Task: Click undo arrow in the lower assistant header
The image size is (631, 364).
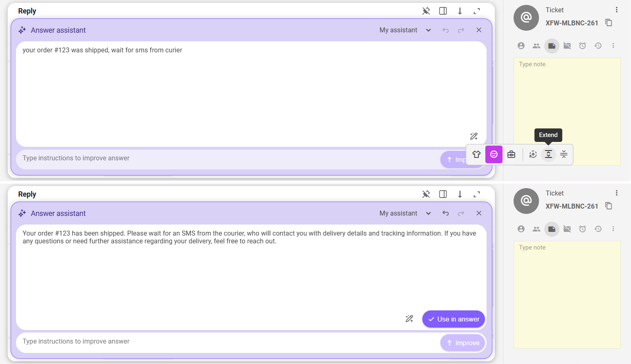Action: coord(446,213)
